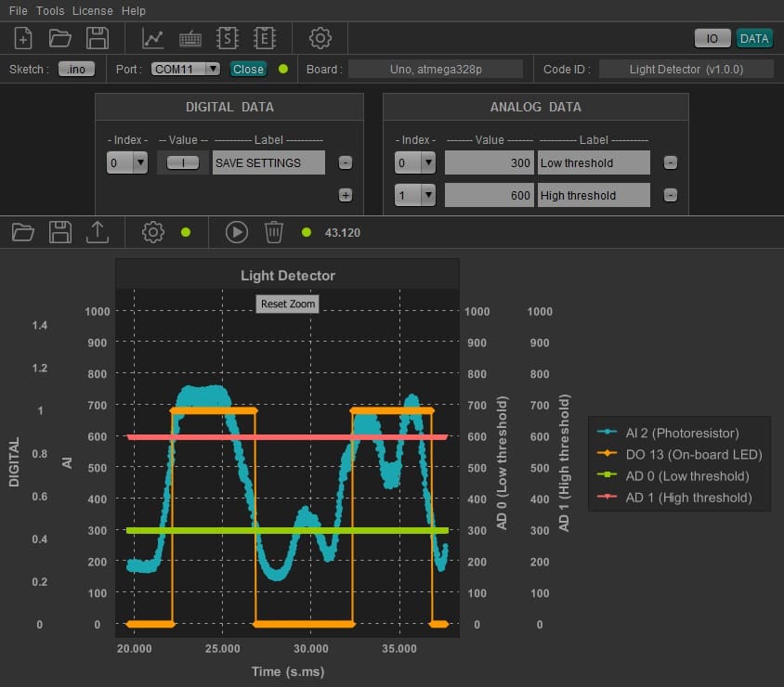Image resolution: width=784 pixels, height=687 pixels.
Task: Open the Help menu
Action: pos(134,10)
